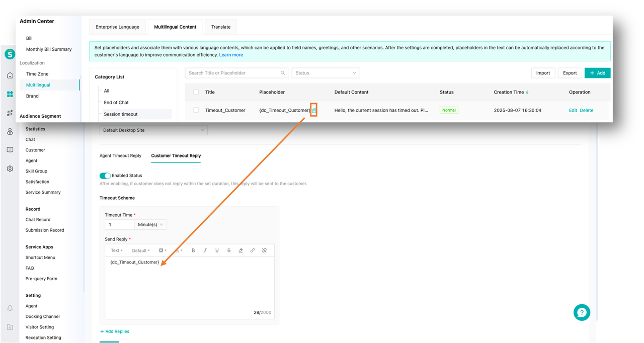Switch to the Multilingual Content tab
The image size is (644, 343).
(x=175, y=27)
